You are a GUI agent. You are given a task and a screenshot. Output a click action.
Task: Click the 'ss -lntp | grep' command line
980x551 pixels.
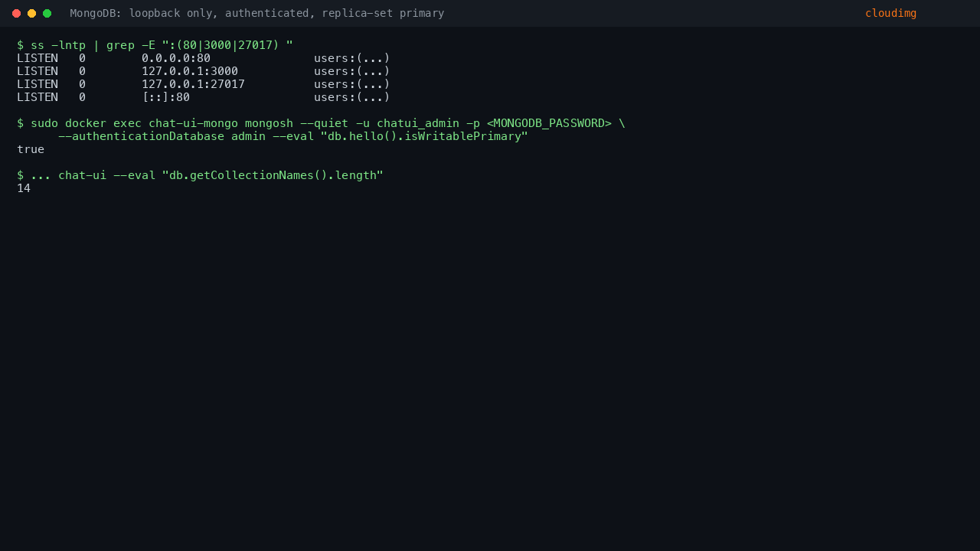tap(155, 45)
